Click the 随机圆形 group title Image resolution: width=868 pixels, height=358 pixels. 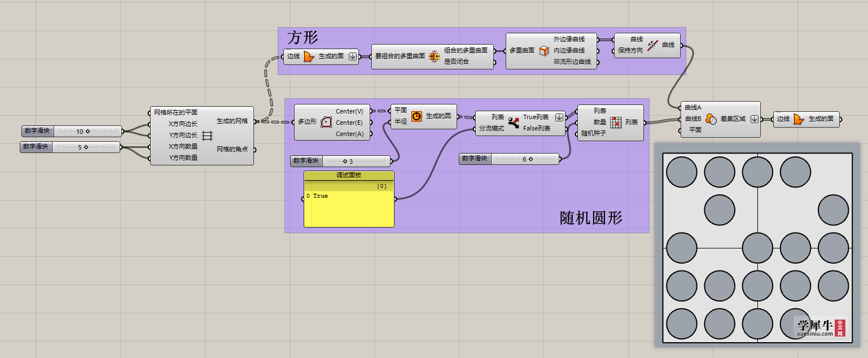[x=591, y=218]
